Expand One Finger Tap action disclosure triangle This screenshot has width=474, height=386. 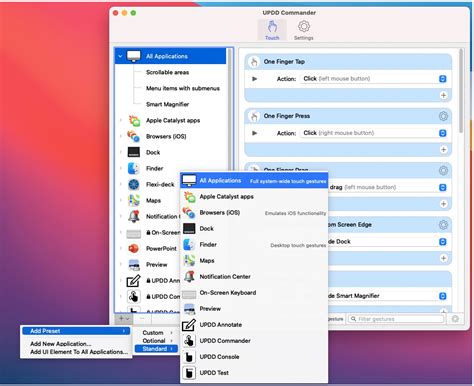[254, 79]
